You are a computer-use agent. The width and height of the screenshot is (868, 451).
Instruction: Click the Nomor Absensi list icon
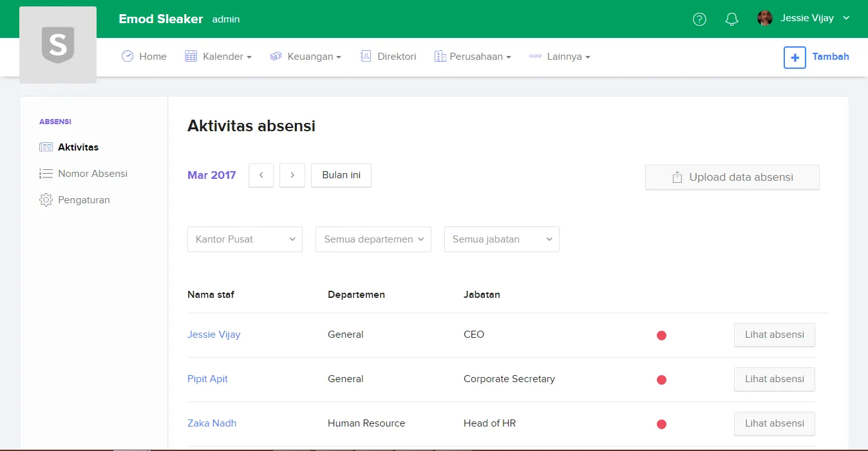[x=46, y=173]
